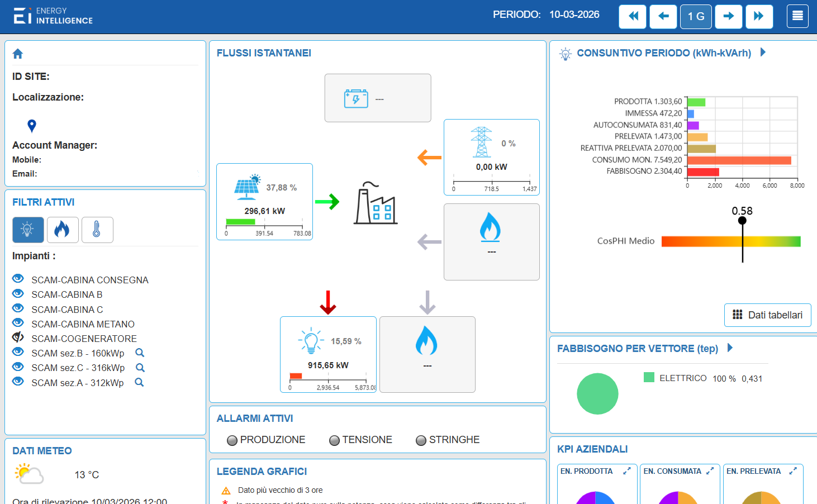Toggle the gas flame filter

(x=62, y=230)
